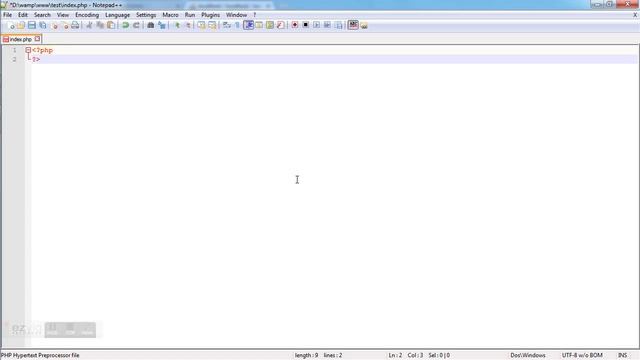This screenshot has width=640, height=360.
Task: Run macro multiple times icon
Action: [327, 25]
